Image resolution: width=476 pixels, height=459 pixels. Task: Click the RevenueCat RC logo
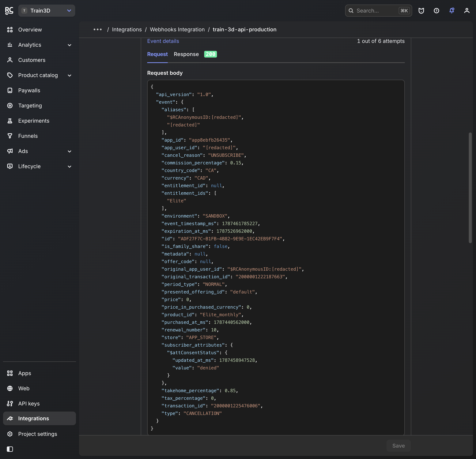click(x=9, y=10)
